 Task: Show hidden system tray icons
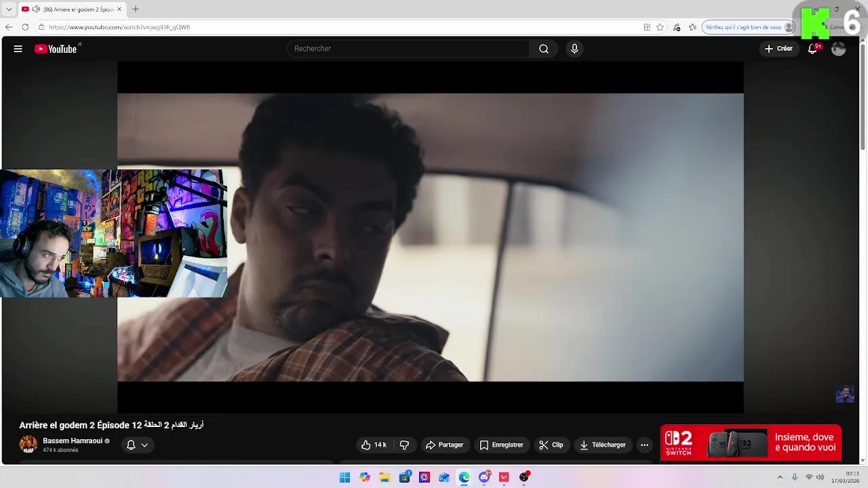pos(780,477)
